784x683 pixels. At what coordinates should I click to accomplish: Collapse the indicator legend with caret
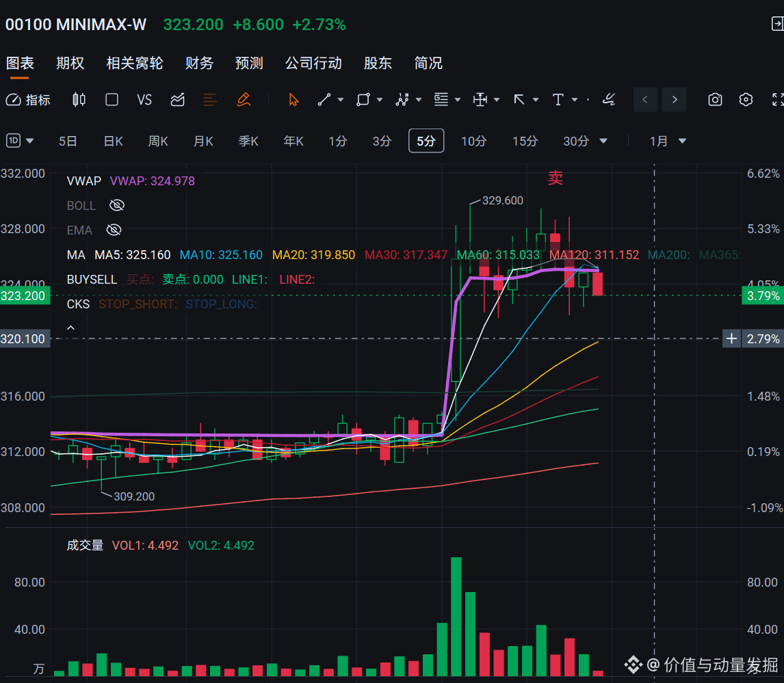(71, 328)
